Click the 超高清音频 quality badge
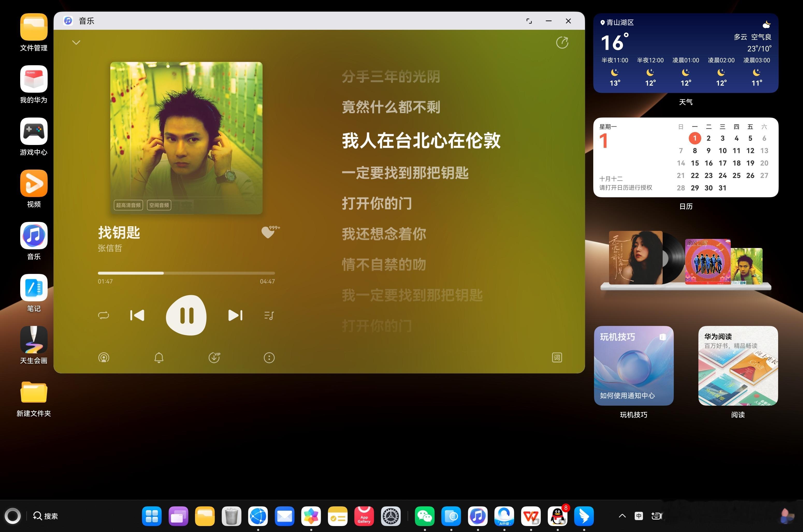The image size is (803, 532). pyautogui.click(x=128, y=205)
